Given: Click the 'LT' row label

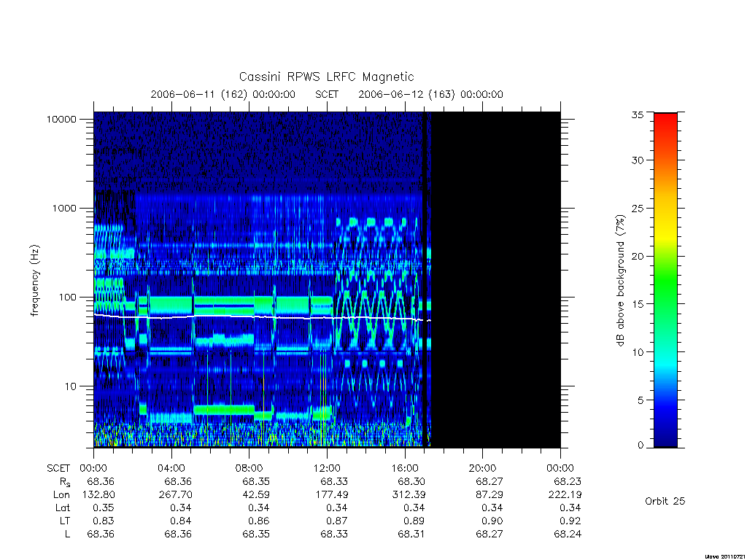Looking at the screenshot, I should click(x=65, y=521).
